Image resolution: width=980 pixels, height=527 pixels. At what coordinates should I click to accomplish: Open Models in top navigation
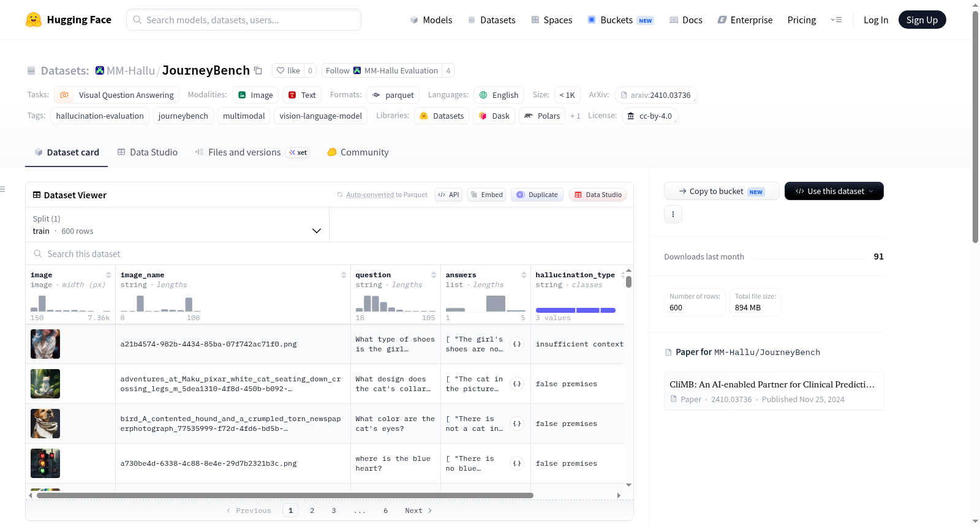(431, 20)
